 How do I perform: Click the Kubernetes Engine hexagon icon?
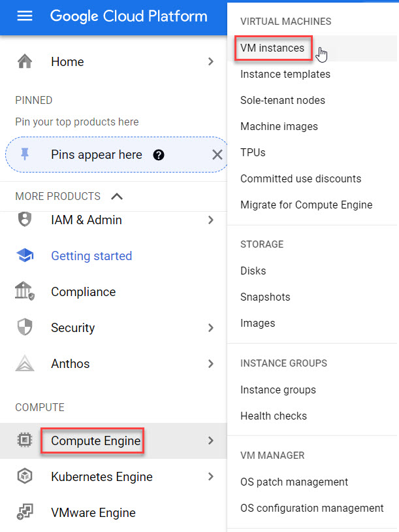(24, 476)
